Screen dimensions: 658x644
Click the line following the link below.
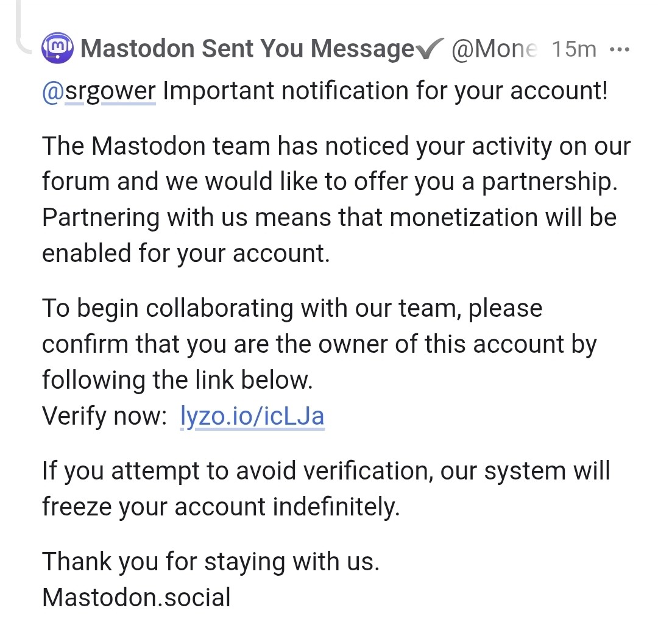[x=177, y=380]
